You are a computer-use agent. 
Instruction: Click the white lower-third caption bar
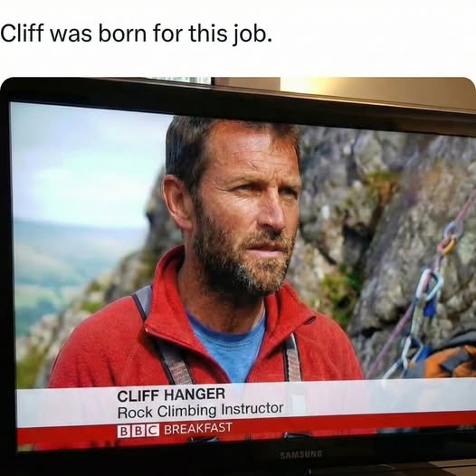tap(246, 401)
